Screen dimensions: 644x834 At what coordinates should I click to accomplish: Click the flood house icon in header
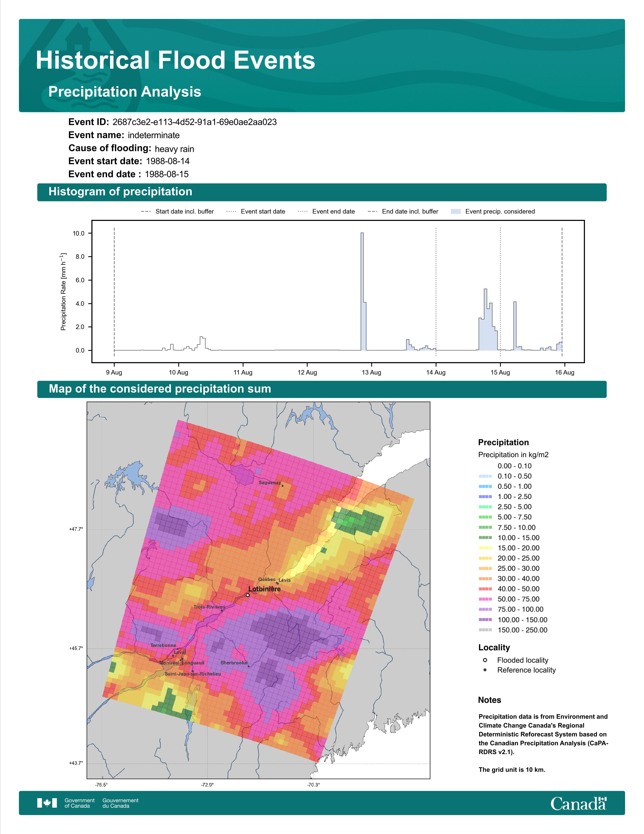[x=78, y=37]
